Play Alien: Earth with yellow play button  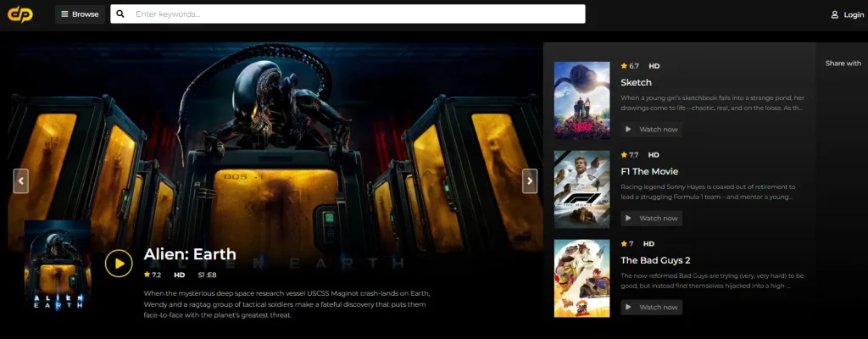point(119,264)
